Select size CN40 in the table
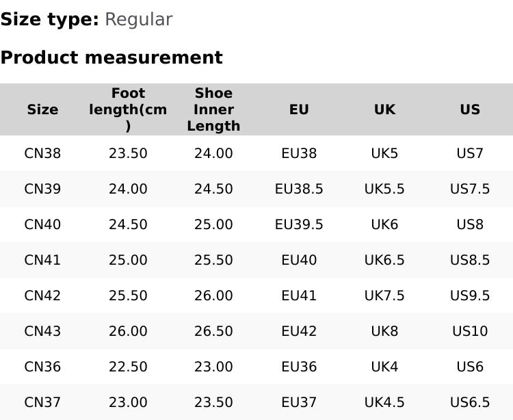Image resolution: width=513 pixels, height=420 pixels. click(42, 224)
